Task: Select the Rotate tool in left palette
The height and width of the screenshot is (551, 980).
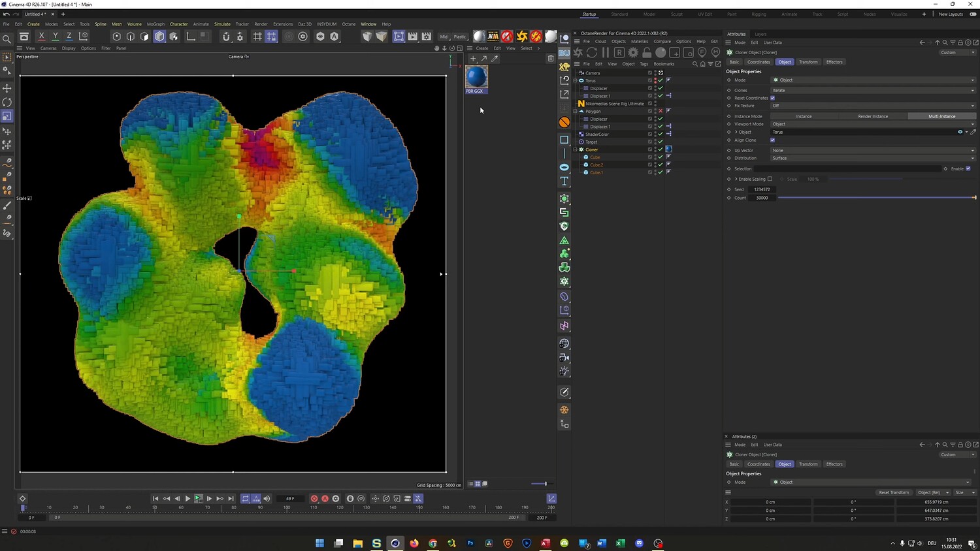Action: 7,102
